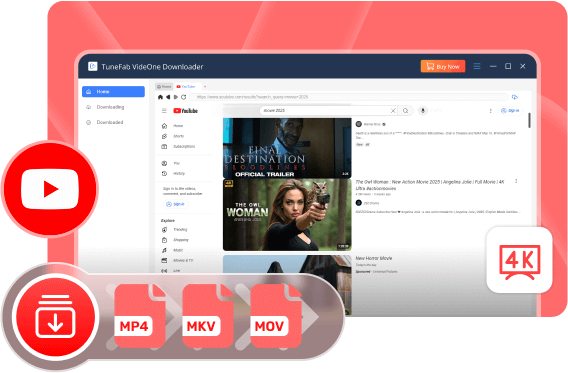Open Movies & TV under Explore

point(178,260)
